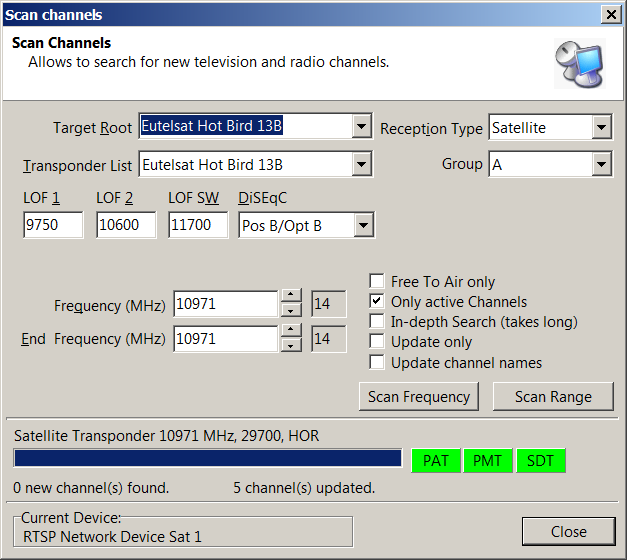Click the satellite dish computer icon
The image size is (627, 560).
(580, 65)
